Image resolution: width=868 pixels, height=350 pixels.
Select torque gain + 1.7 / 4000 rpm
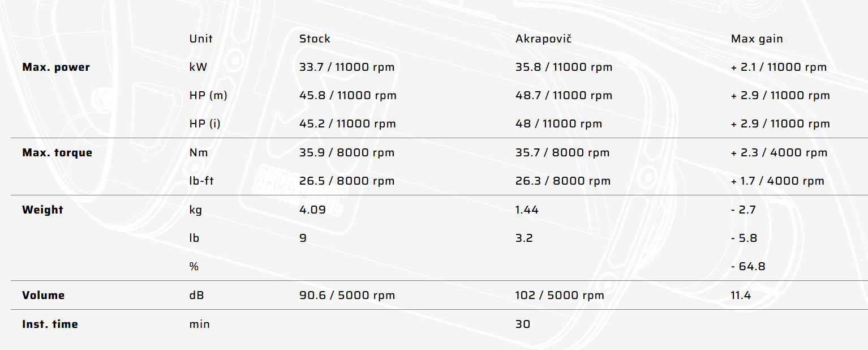(x=777, y=181)
